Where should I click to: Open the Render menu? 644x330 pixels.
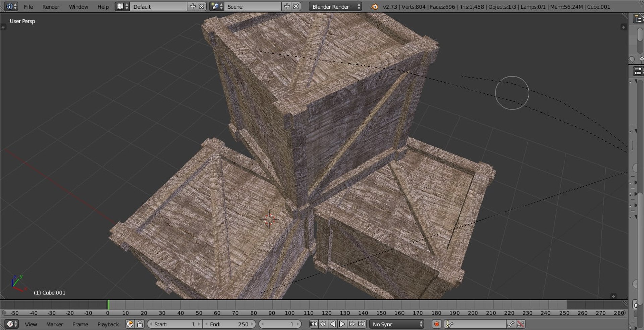[51, 7]
